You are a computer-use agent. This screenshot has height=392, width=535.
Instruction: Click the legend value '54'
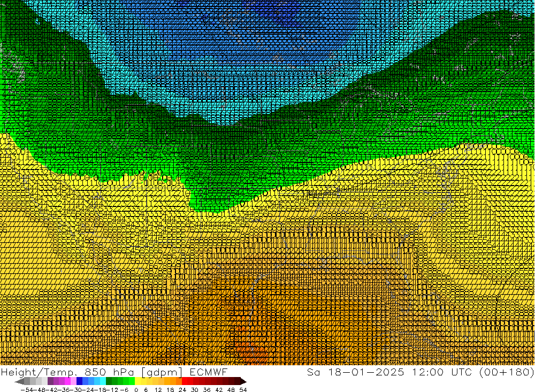coord(243,390)
